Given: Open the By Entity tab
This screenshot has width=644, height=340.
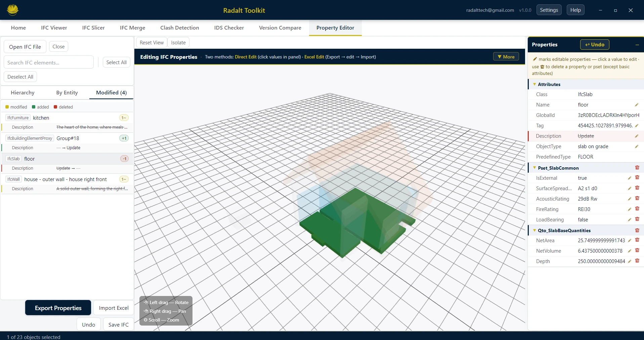Looking at the screenshot, I should [67, 93].
